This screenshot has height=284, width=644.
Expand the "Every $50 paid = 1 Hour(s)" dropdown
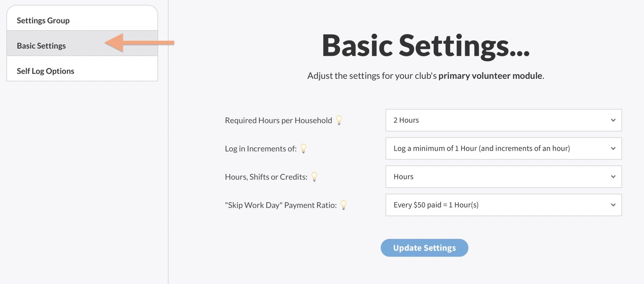(x=503, y=205)
